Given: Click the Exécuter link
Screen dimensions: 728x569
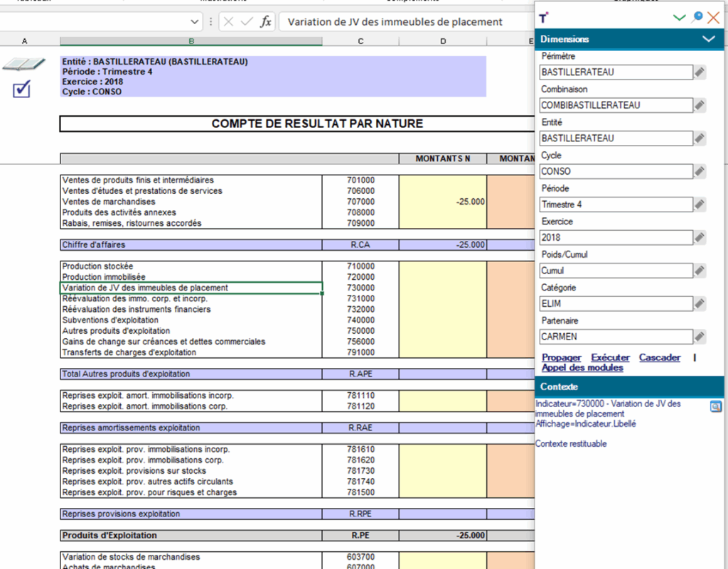Looking at the screenshot, I should (610, 357).
